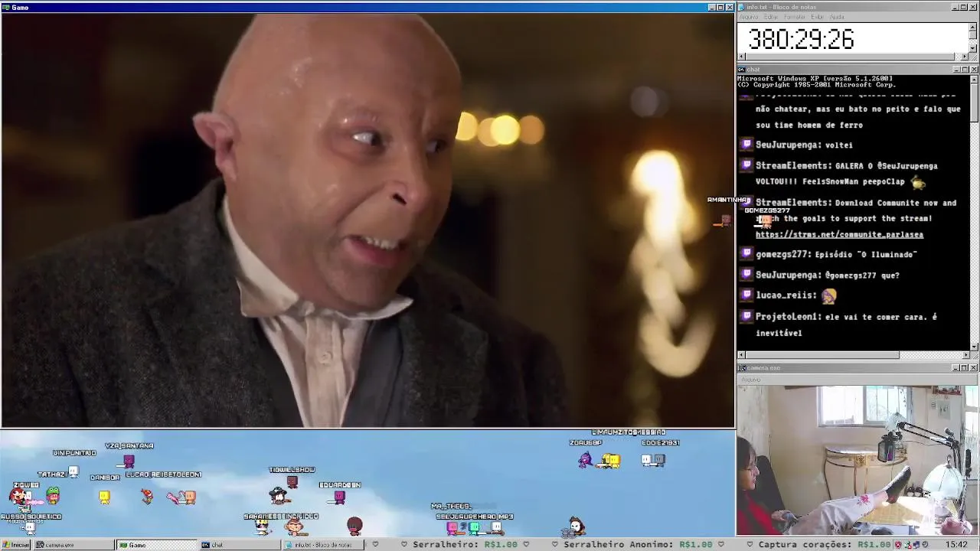Click the video playing in Game window

coord(367,220)
